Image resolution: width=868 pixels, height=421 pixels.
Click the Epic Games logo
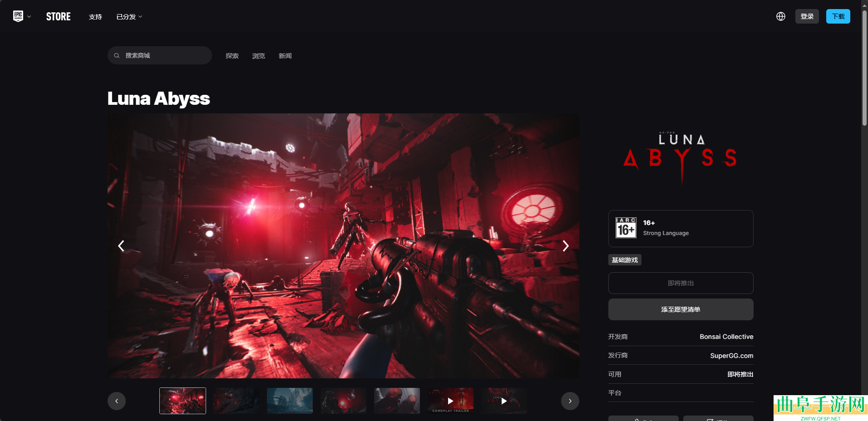[x=18, y=16]
